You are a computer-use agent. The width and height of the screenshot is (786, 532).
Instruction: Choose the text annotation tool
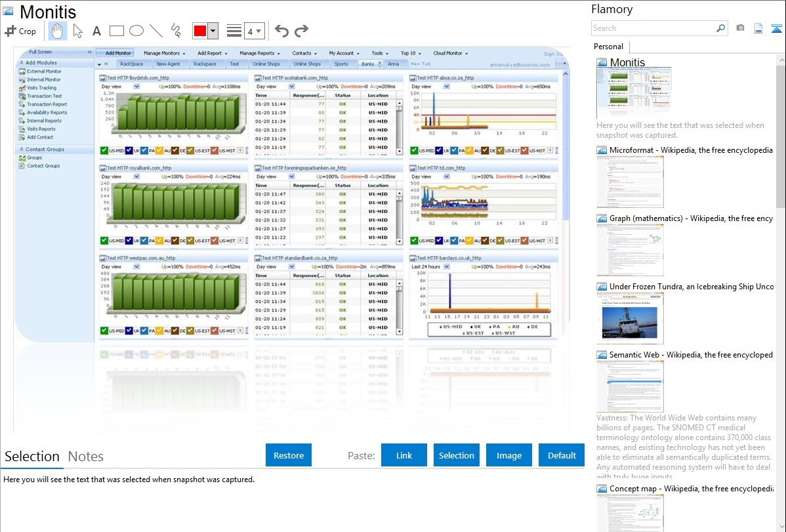96,31
